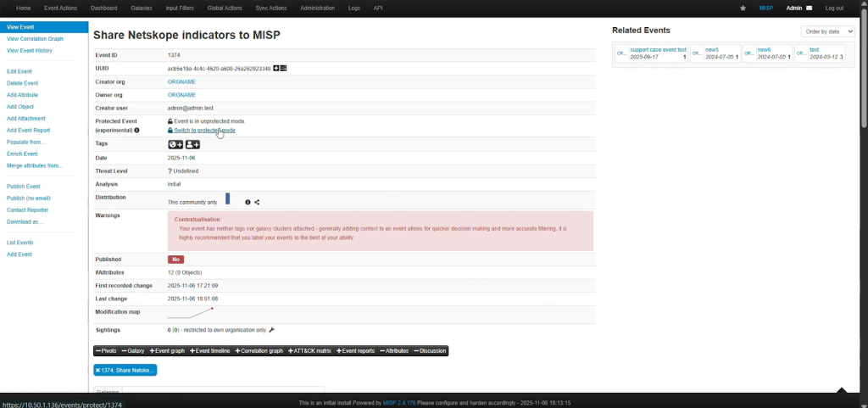Click Add Object in sidebar

coord(20,107)
